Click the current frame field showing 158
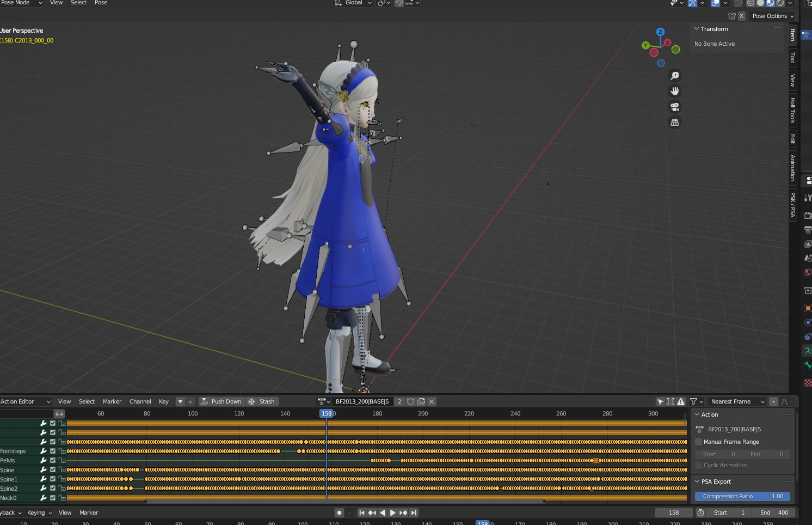 674,512
